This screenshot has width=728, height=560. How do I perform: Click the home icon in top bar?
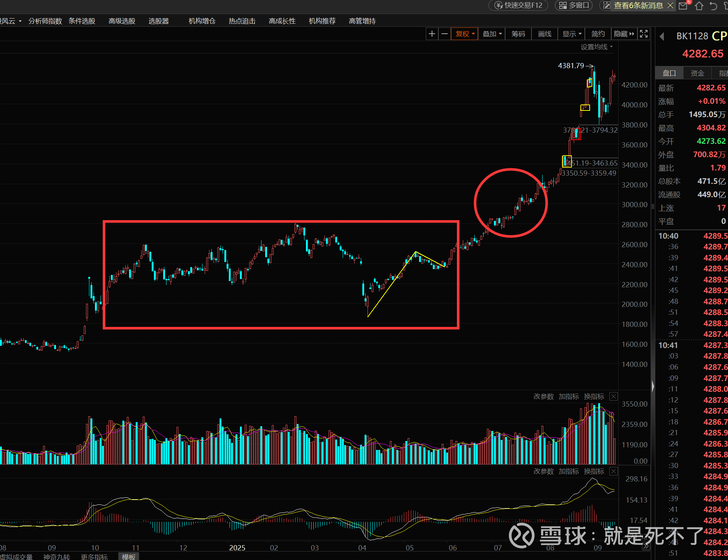point(699,6)
